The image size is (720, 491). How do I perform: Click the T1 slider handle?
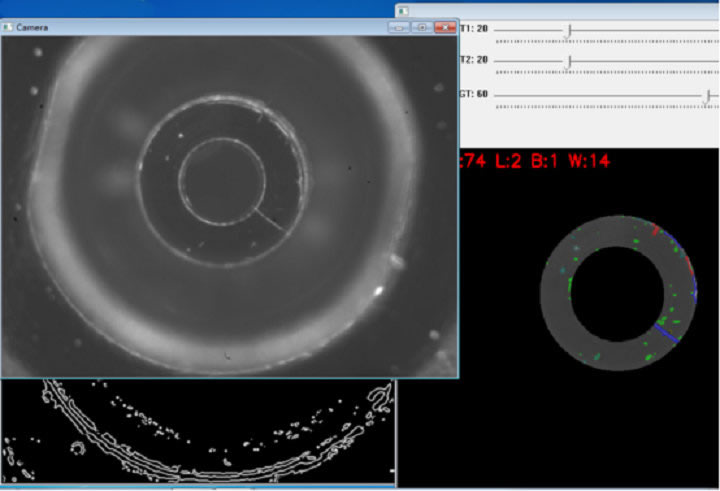pos(569,32)
